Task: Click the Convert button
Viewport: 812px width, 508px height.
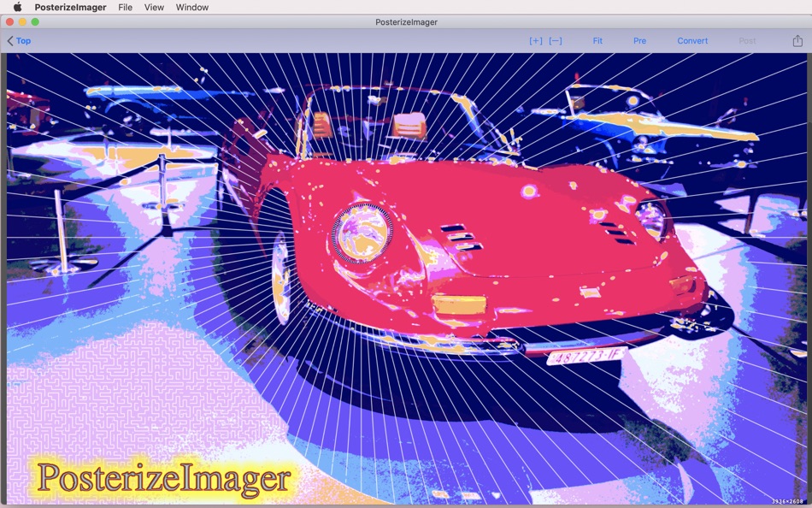Action: (x=692, y=40)
